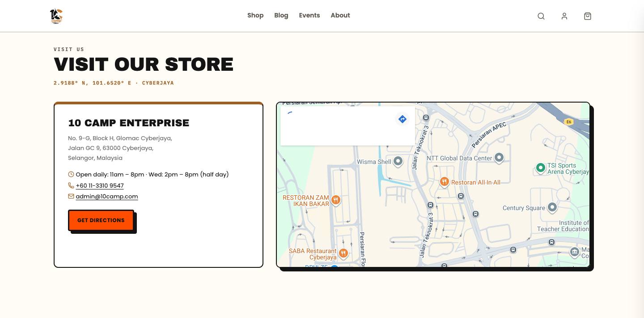Screen dimensions: 644x318
Task: Open the shopping bag cart icon
Action: 588,16
